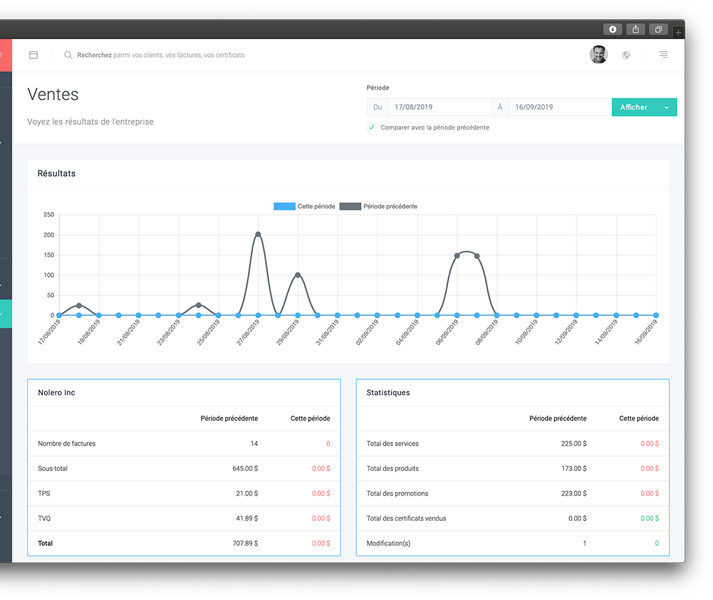Click the Afficher button
Image resolution: width=713 pixels, height=600 pixels.
coord(633,107)
